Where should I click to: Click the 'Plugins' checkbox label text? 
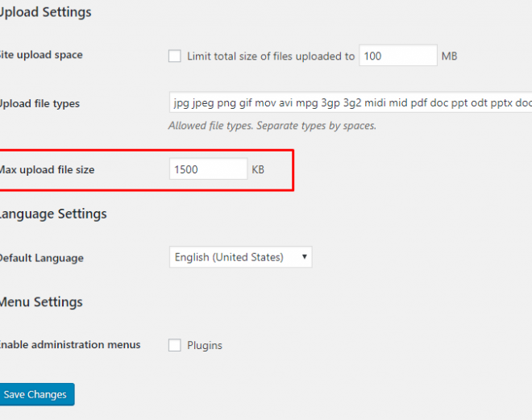click(x=205, y=345)
